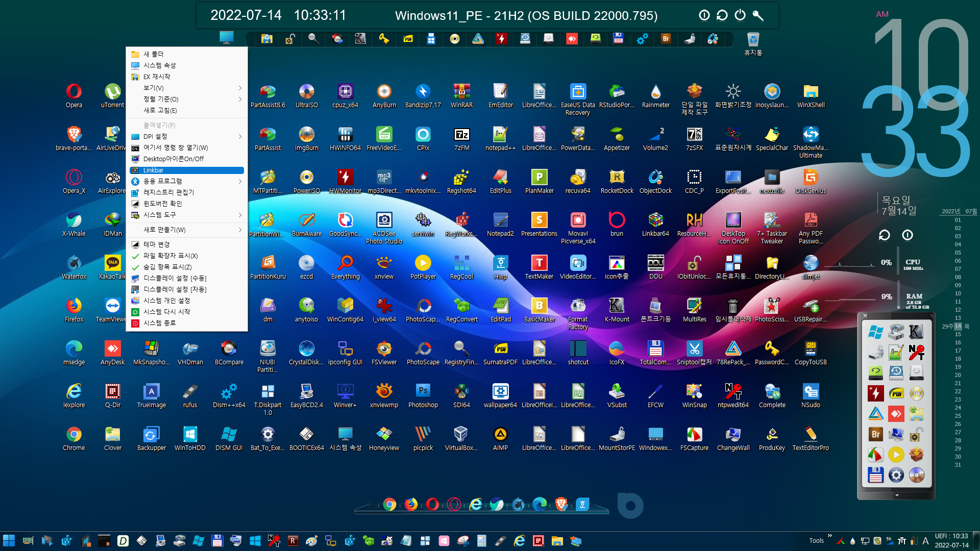Expand the 정렬 기준(O) submenu
The height and width of the screenshot is (551, 980).
point(187,99)
